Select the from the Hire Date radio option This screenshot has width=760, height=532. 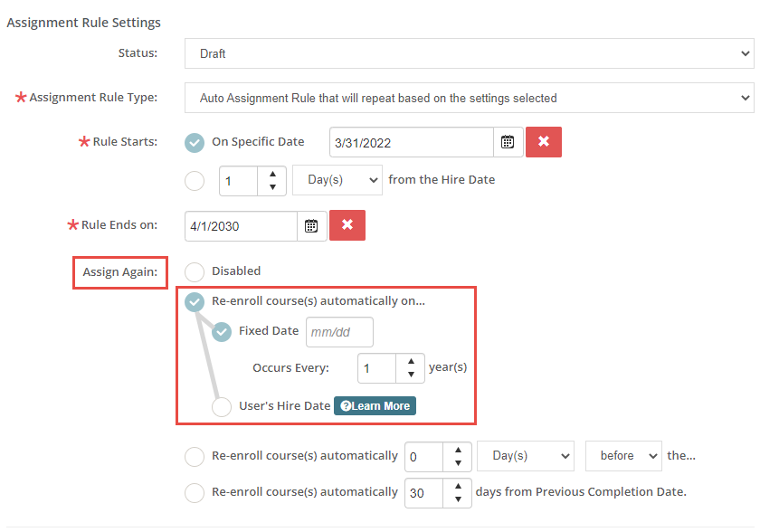coord(195,181)
